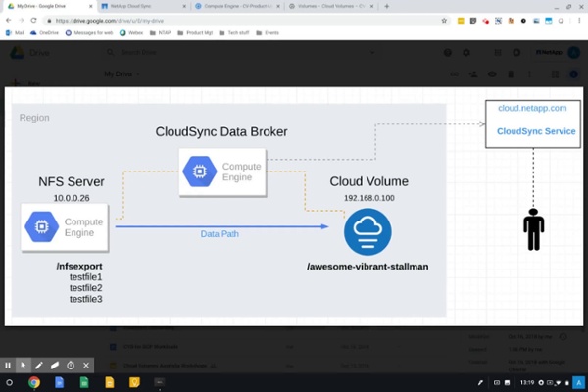Click the Data Broker Compute Engine box
Image resolution: width=588 pixels, height=392 pixels.
click(x=222, y=171)
